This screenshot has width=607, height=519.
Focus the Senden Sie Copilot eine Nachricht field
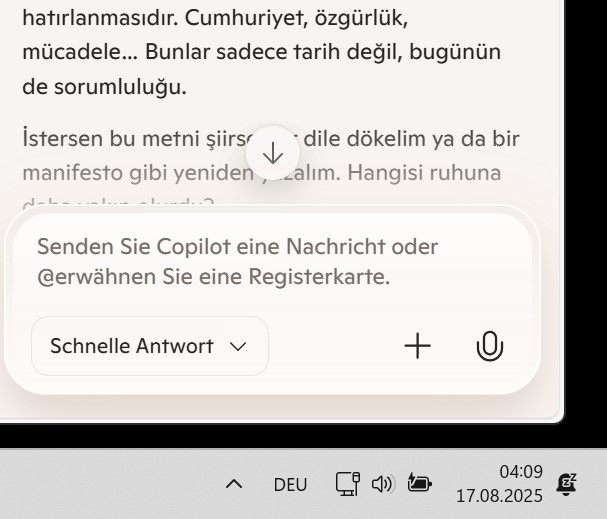pyautogui.click(x=272, y=261)
